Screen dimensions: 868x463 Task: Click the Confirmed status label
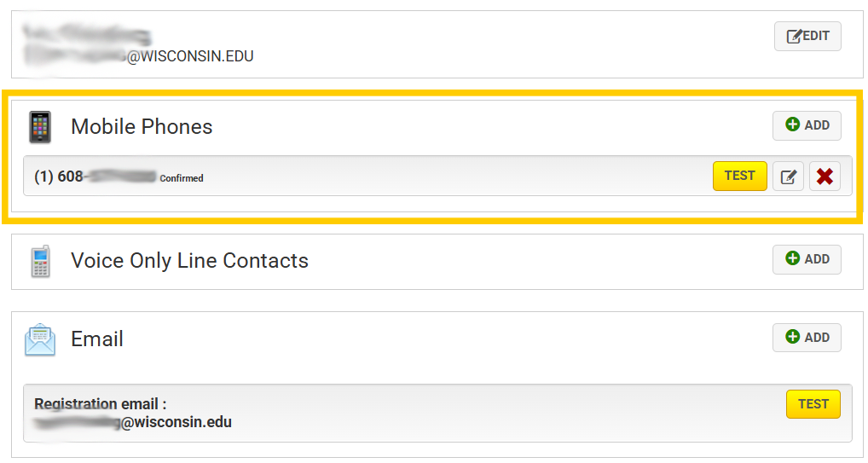click(x=182, y=178)
